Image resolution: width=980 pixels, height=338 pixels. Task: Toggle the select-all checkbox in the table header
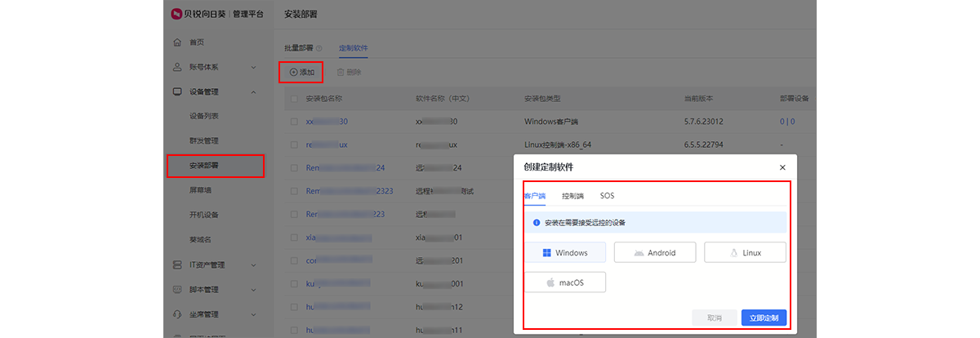(x=294, y=98)
